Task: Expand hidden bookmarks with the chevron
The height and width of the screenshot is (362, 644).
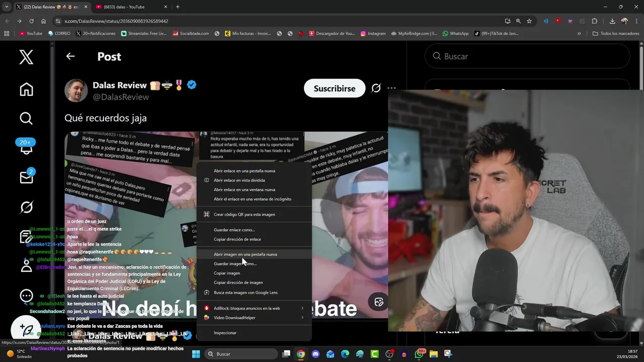Action: (579, 34)
